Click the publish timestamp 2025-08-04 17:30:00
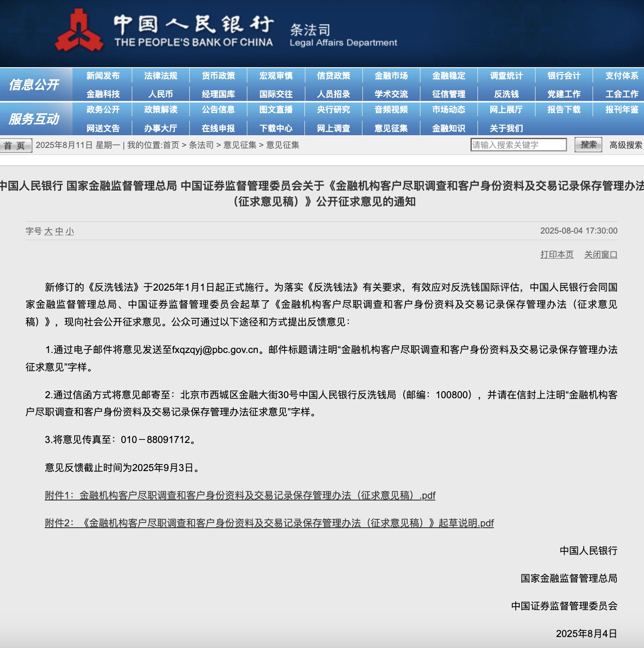Screen dimensions: 644x648 click(x=579, y=231)
